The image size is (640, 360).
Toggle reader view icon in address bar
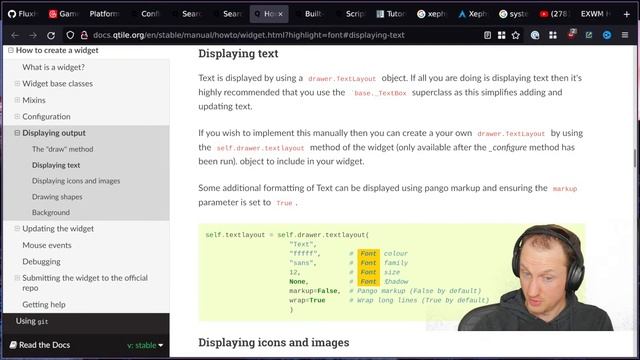tap(487, 35)
